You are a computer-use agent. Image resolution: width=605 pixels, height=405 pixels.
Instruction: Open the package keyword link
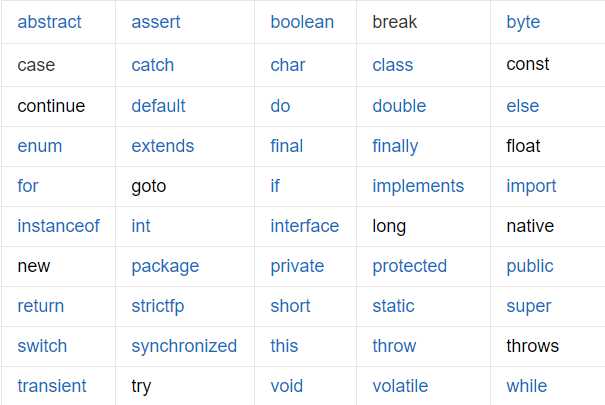(x=165, y=267)
